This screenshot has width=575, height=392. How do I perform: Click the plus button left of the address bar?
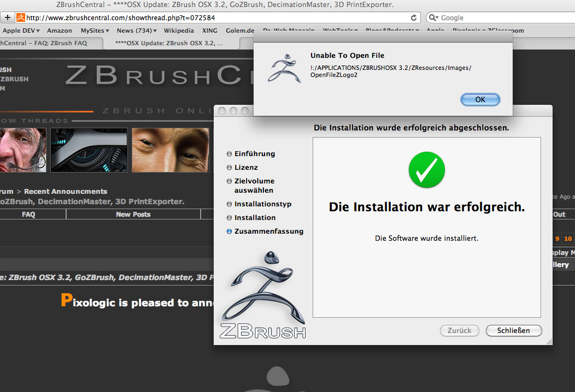coord(7,17)
